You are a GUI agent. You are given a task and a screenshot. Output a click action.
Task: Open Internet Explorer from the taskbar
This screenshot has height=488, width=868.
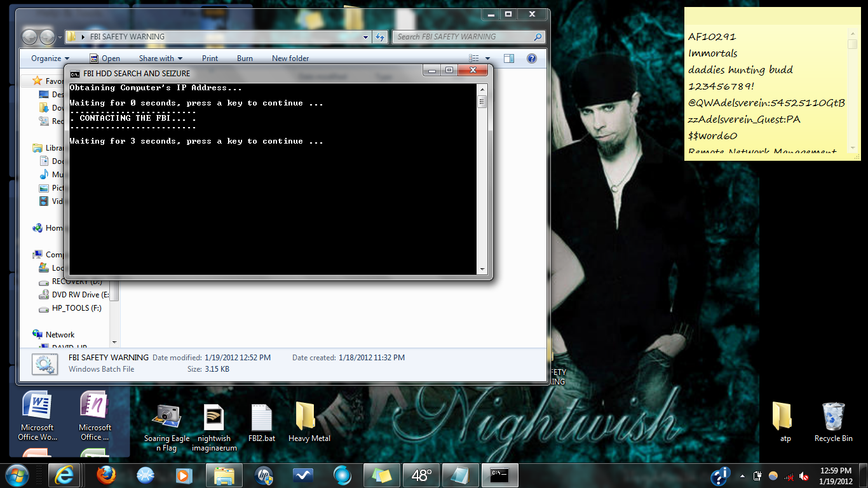pos(65,475)
